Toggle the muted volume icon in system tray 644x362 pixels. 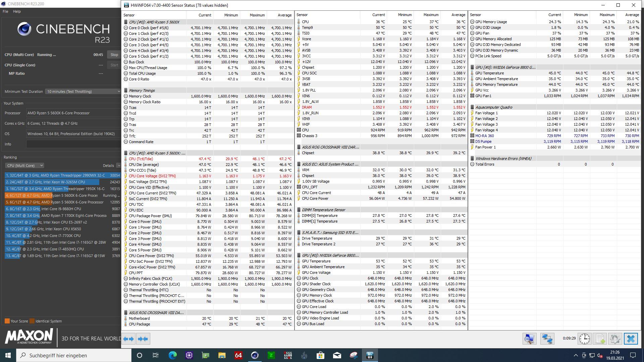click(x=600, y=355)
